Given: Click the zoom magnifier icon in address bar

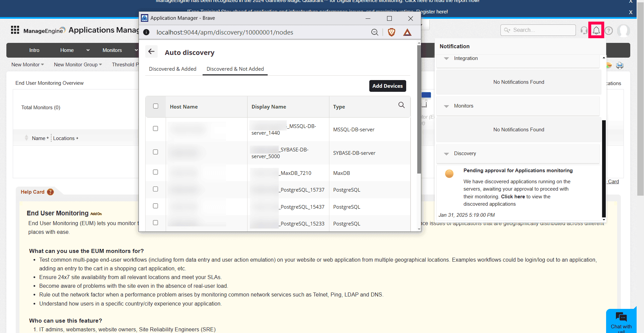Looking at the screenshot, I should pyautogui.click(x=375, y=32).
